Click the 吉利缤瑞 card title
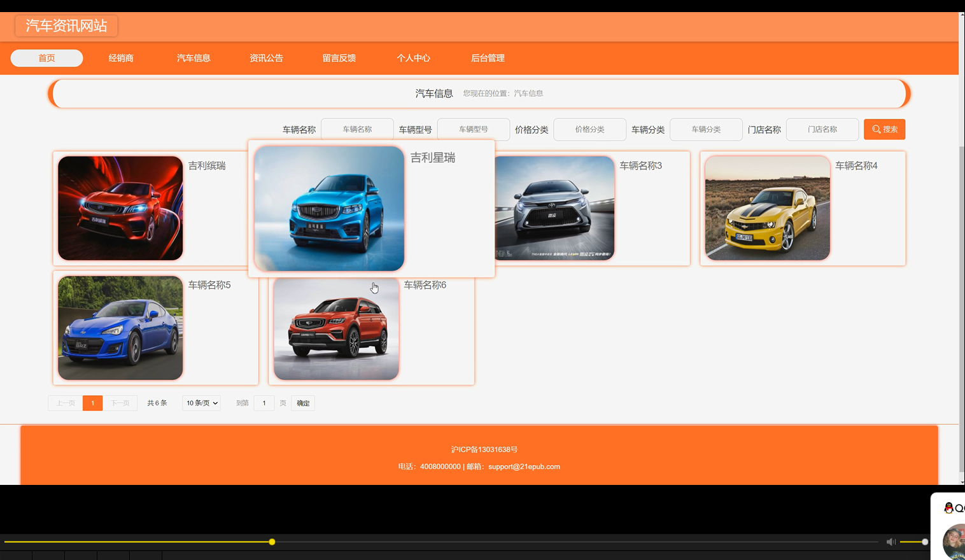This screenshot has width=965, height=560. [x=207, y=165]
